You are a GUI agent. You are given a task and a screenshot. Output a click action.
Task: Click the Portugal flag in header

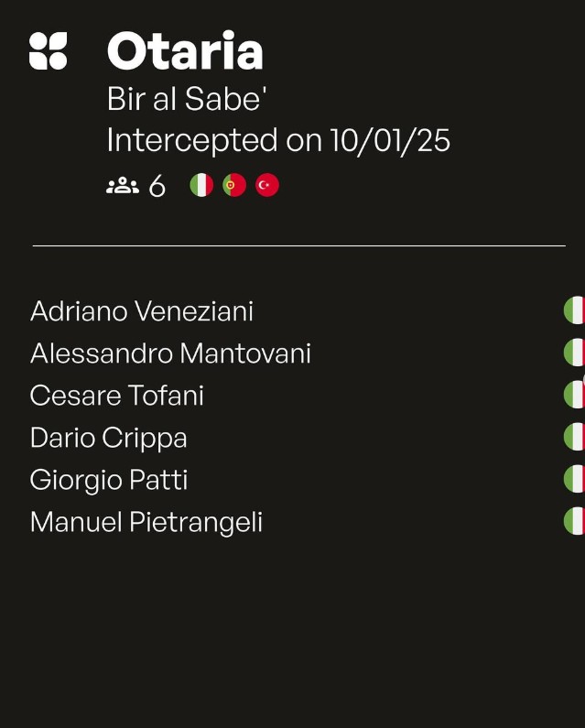(x=234, y=185)
